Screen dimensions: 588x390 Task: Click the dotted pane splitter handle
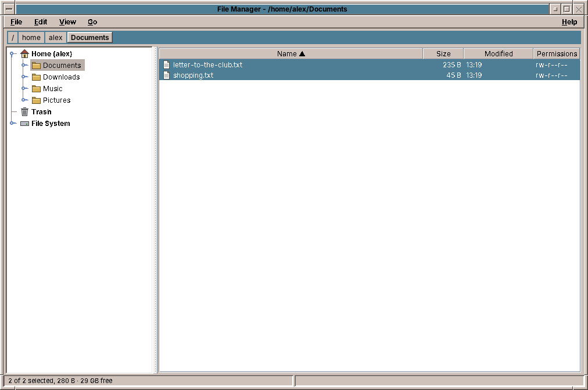155,210
